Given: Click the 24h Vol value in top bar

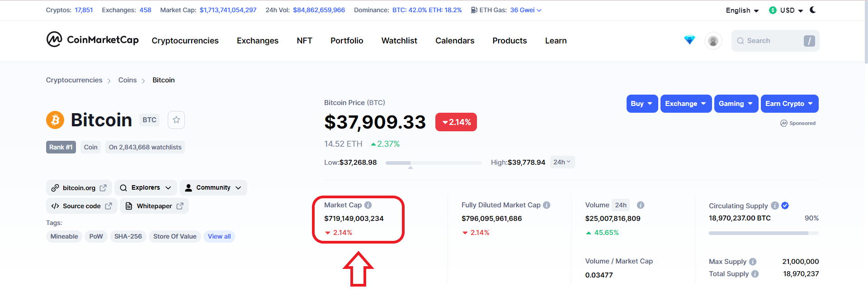Looking at the screenshot, I should (319, 10).
